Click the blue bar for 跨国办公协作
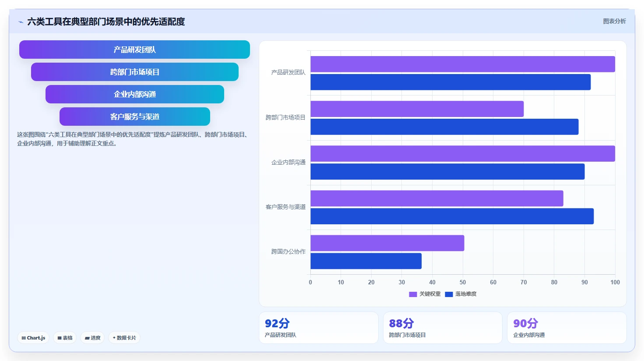644x361 pixels. 366,261
